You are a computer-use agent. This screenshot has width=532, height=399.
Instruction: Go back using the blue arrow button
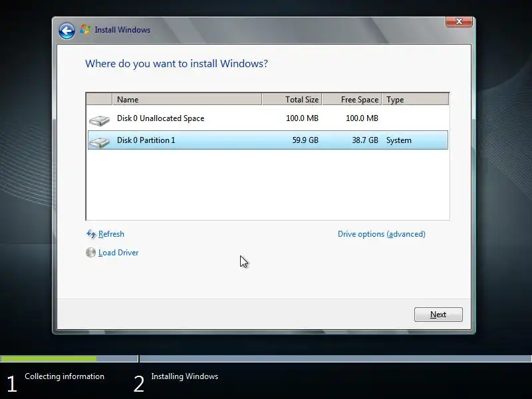[66, 31]
